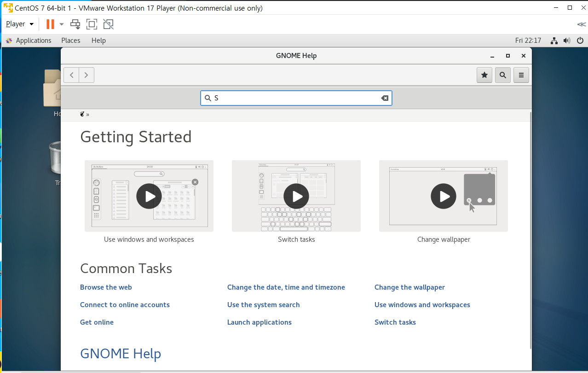Click the GNOME foot breadcrumb icon
588x373 pixels.
[x=82, y=114]
